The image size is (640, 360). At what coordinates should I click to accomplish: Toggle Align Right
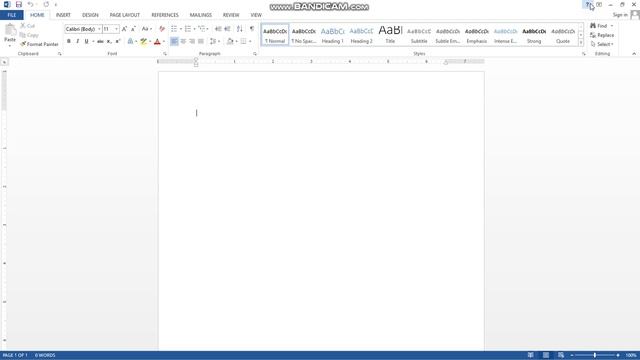click(x=192, y=41)
